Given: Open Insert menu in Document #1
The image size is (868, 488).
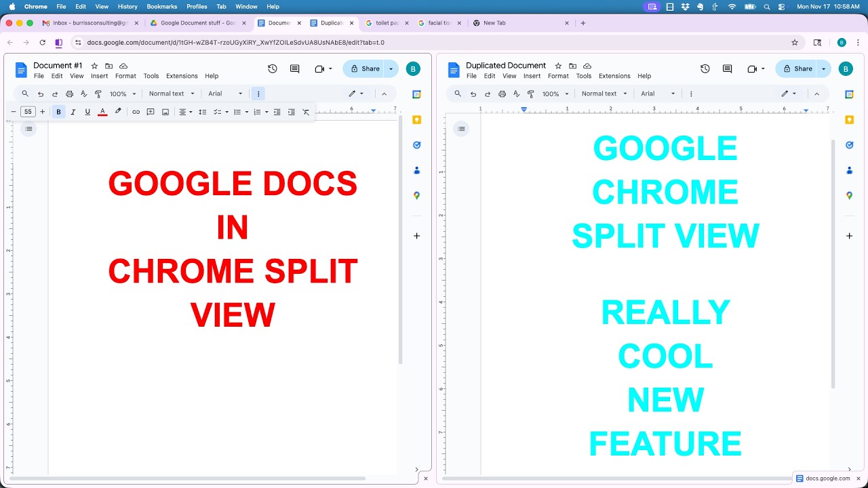Looking at the screenshot, I should tap(100, 76).
